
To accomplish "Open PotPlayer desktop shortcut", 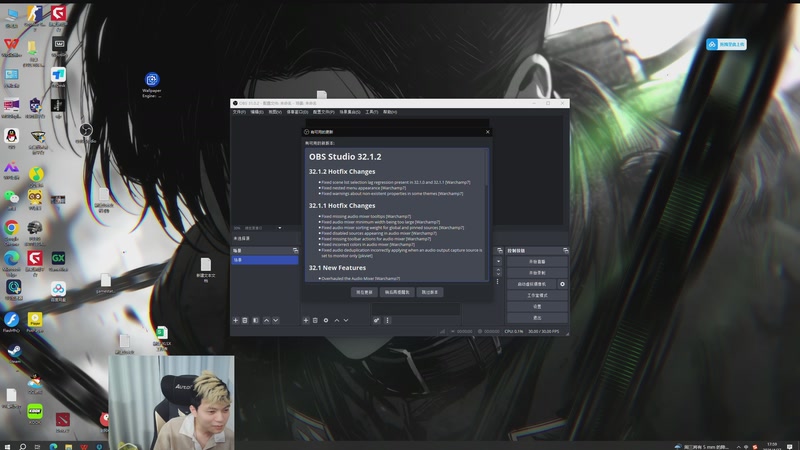I will tap(35, 322).
